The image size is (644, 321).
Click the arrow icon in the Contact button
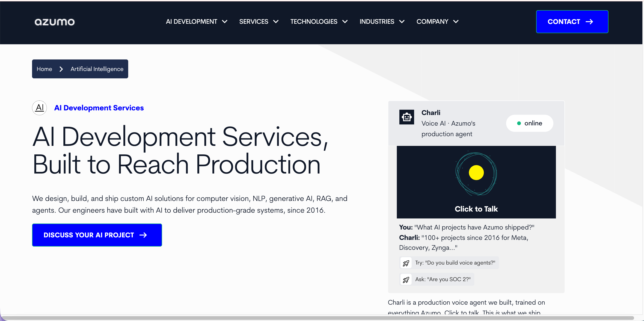tap(590, 22)
